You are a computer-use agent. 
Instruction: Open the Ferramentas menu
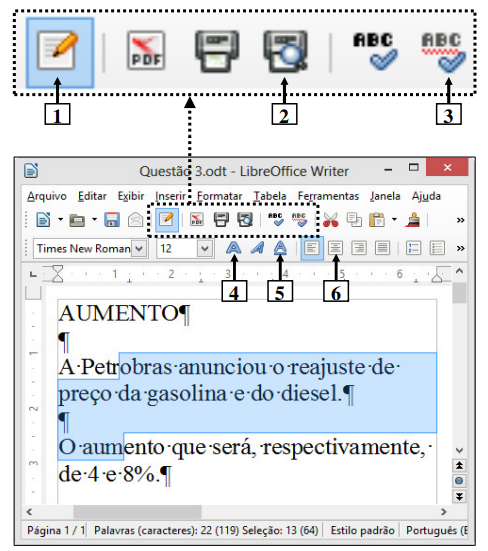pos(328,196)
